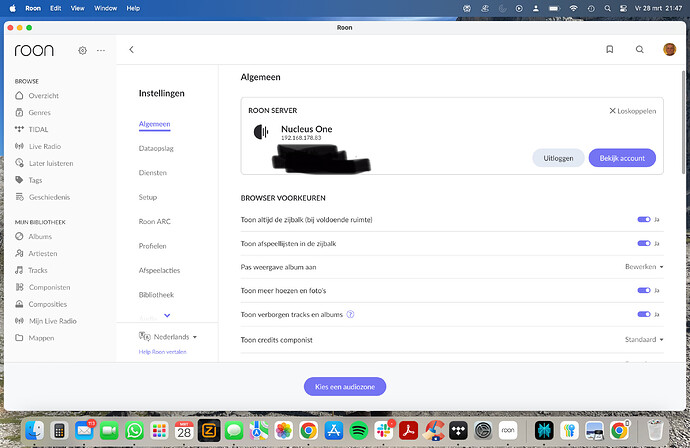Open bookmarks icon in top bar

point(609,49)
